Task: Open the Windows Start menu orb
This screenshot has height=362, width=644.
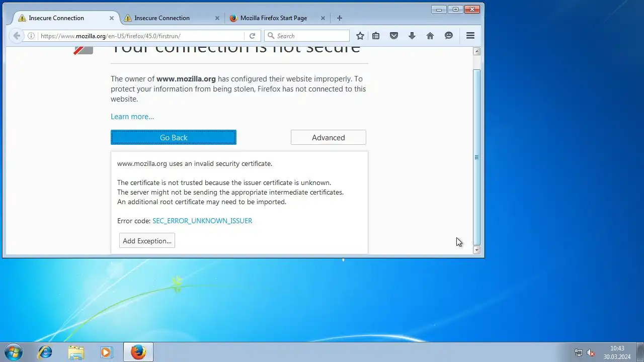Action: point(14,352)
